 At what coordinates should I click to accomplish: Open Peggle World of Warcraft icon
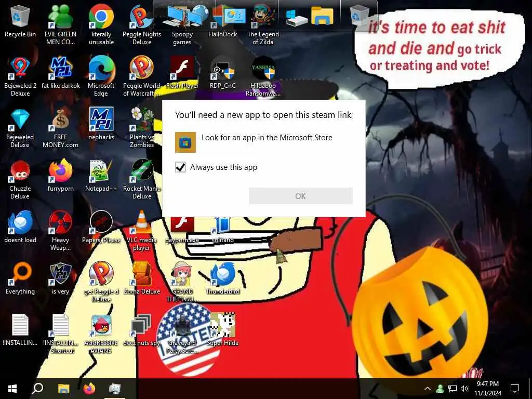142,68
